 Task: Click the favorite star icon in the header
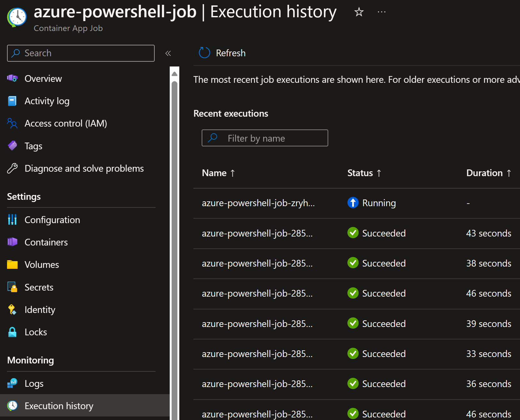click(x=359, y=12)
